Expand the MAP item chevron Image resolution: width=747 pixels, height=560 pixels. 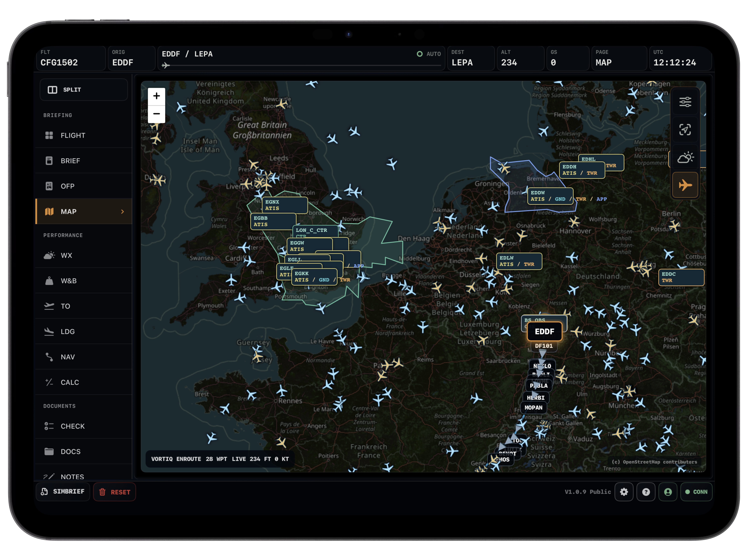click(x=123, y=212)
